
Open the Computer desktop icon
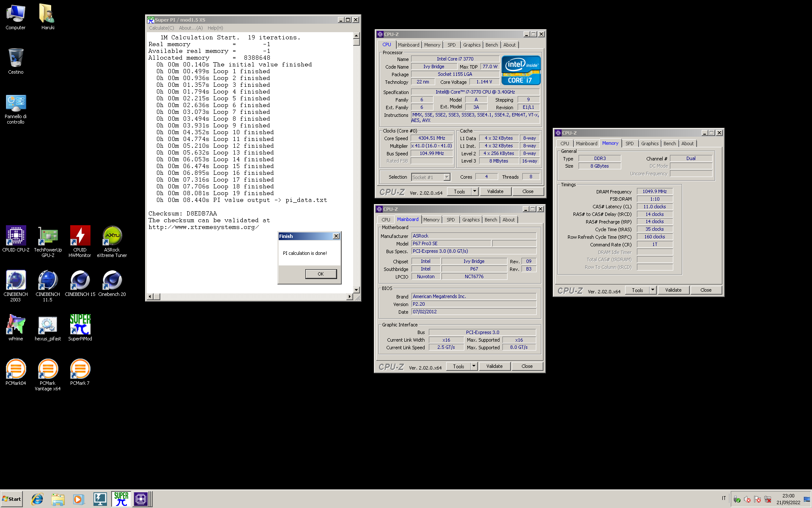(x=16, y=17)
